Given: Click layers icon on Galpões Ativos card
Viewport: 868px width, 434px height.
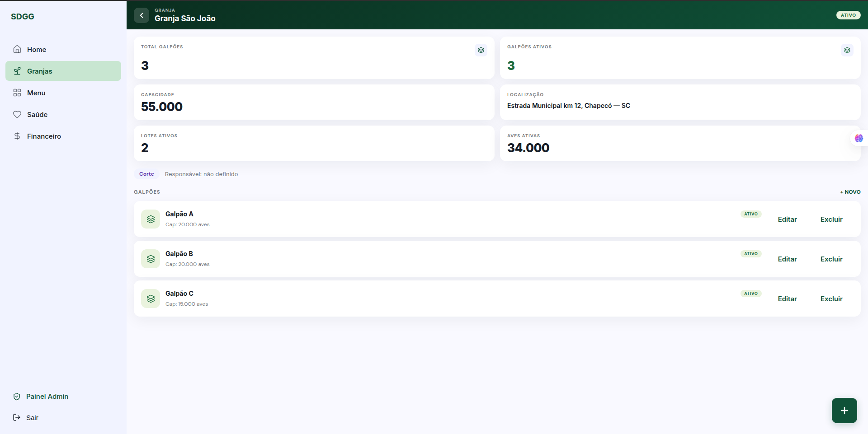Looking at the screenshot, I should click(x=847, y=50).
